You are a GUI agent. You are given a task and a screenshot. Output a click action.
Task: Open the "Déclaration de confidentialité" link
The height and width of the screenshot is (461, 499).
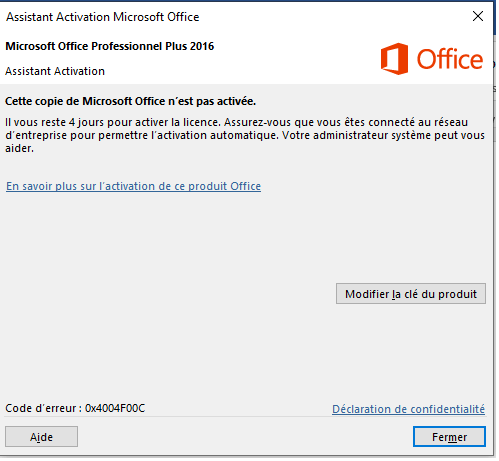(408, 409)
